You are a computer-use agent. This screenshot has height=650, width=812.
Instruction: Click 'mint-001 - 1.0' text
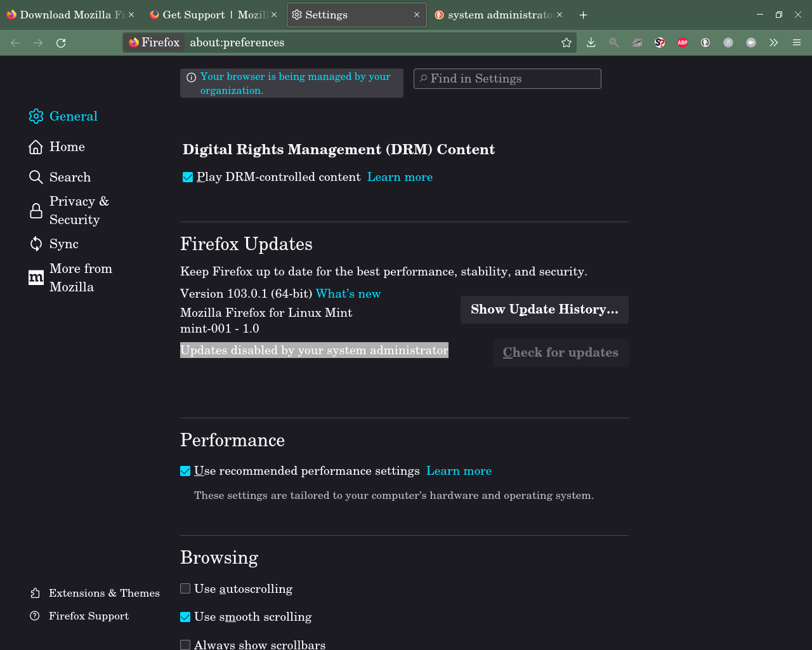[219, 329]
